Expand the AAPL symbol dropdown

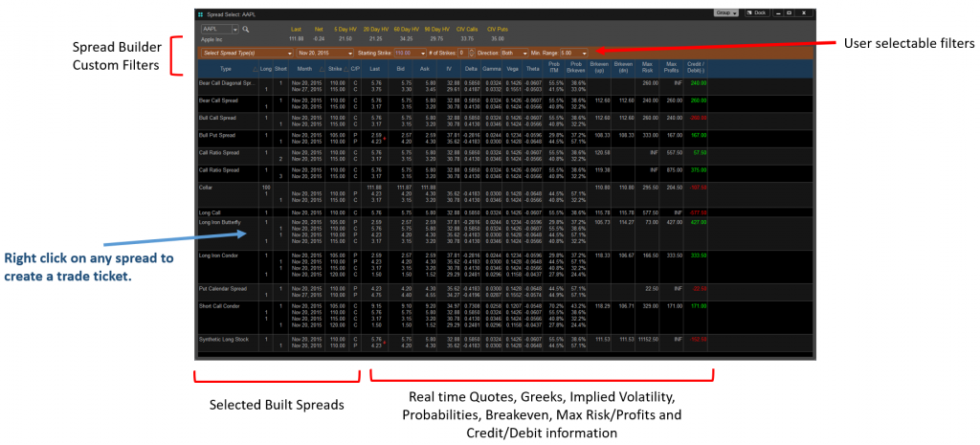(234, 29)
